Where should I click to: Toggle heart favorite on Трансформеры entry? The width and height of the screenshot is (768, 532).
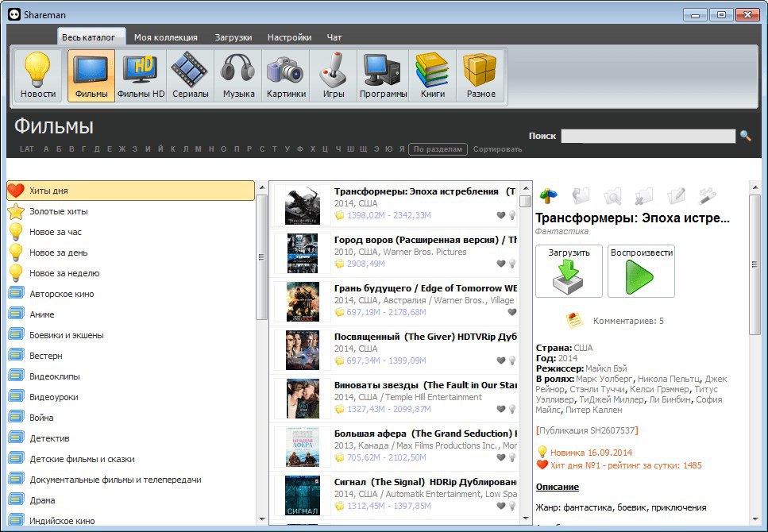[x=500, y=215]
